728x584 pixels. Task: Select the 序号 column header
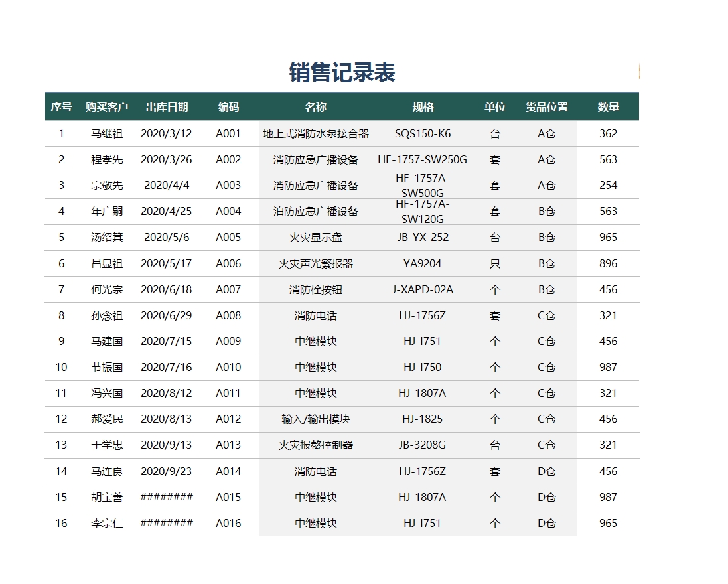[x=61, y=107]
